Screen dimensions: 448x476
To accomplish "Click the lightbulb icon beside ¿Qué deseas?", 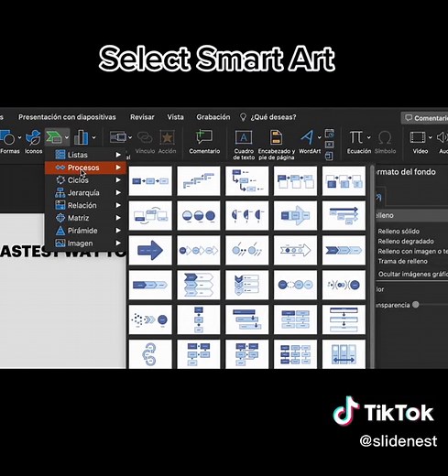I will point(243,117).
